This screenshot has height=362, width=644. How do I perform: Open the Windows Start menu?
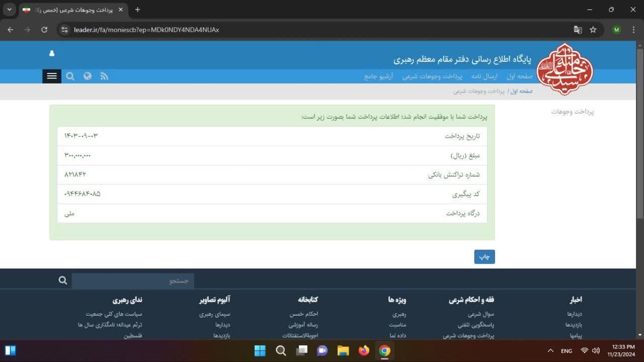point(260,350)
